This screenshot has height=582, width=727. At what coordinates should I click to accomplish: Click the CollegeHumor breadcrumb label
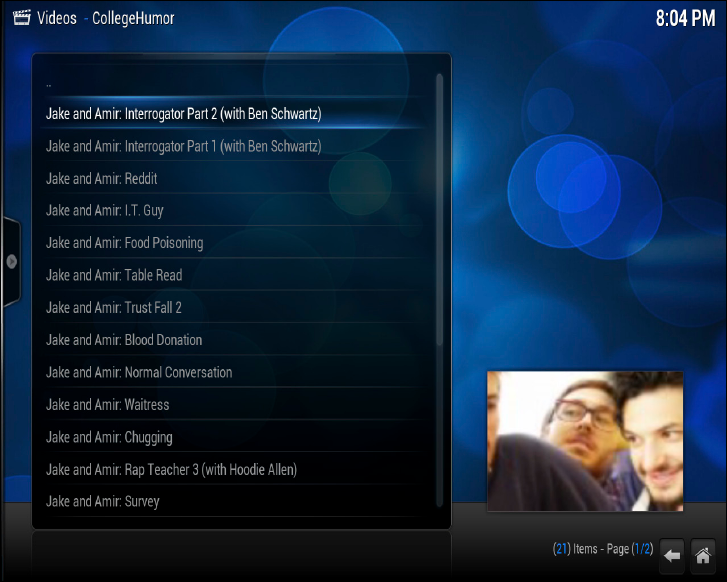tap(133, 19)
